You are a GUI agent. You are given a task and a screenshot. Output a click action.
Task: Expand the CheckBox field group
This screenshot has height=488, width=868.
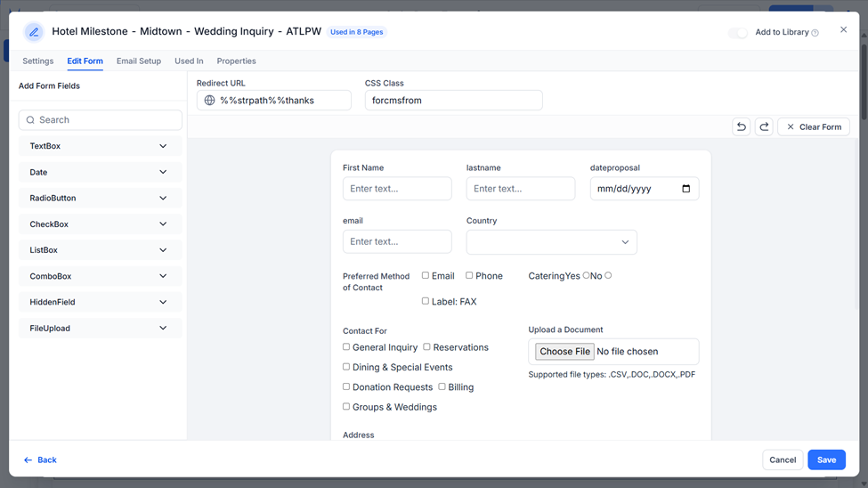tap(101, 224)
